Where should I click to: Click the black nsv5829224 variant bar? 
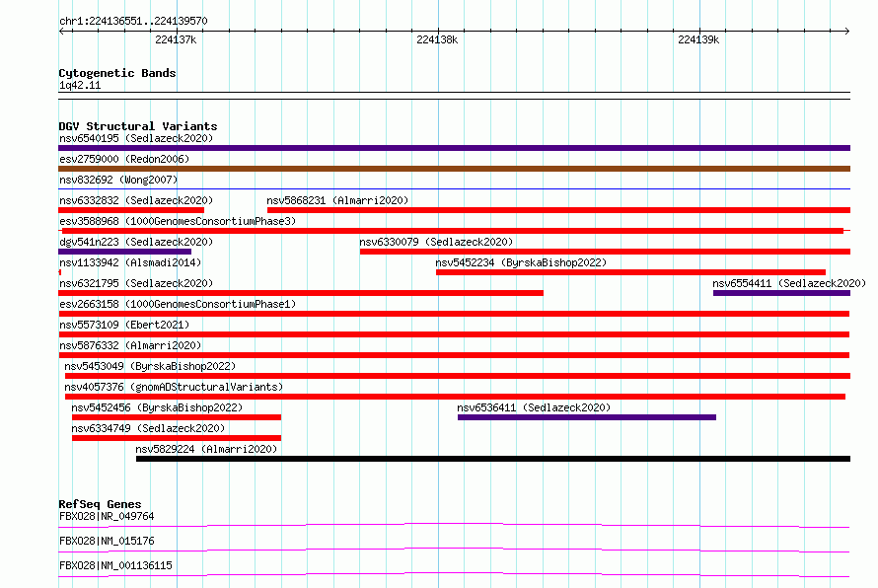click(x=493, y=459)
